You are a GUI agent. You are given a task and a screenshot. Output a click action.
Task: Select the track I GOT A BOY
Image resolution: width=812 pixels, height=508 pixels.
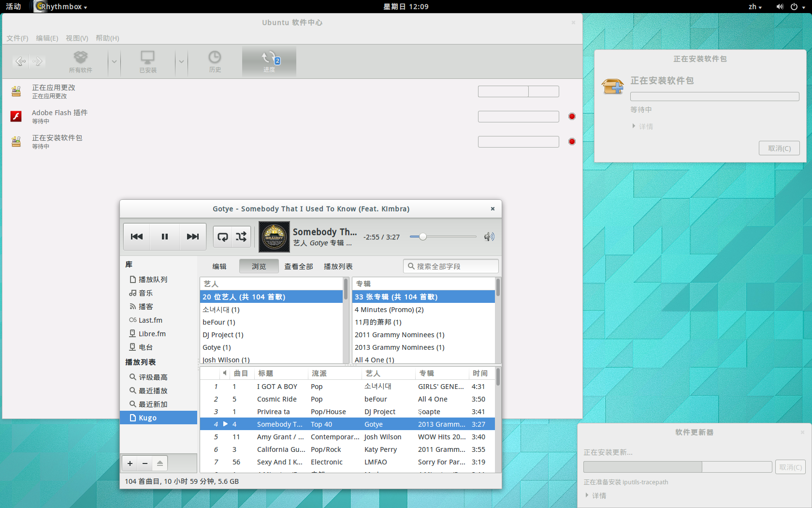pos(347,387)
